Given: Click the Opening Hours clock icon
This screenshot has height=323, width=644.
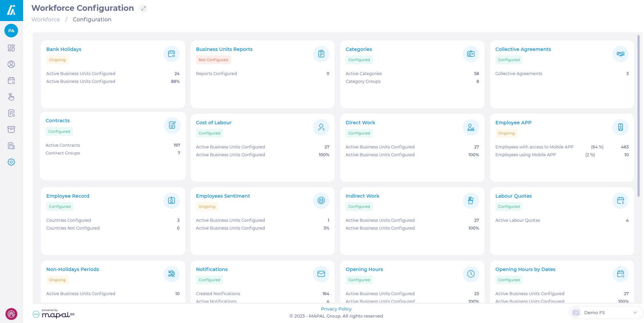Looking at the screenshot, I should (471, 274).
